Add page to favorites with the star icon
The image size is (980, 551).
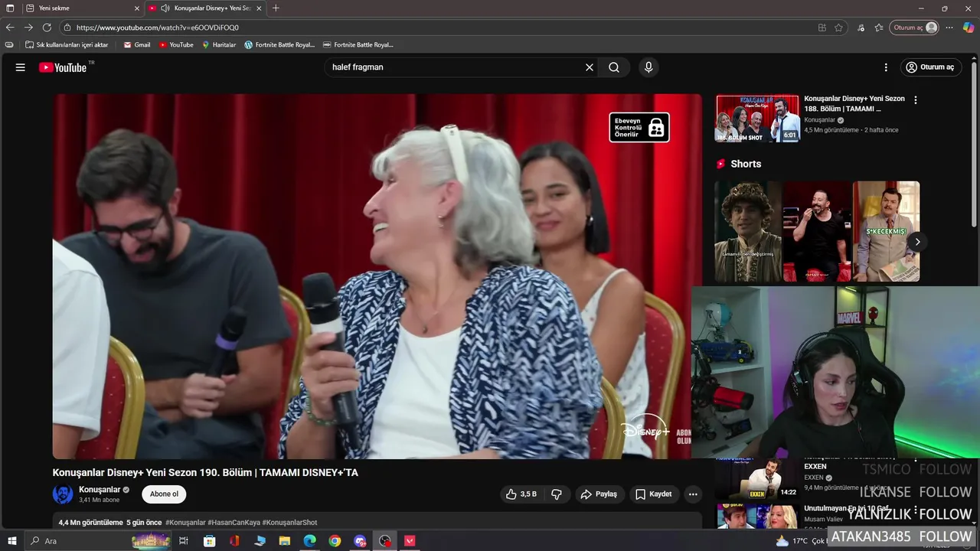point(838,28)
